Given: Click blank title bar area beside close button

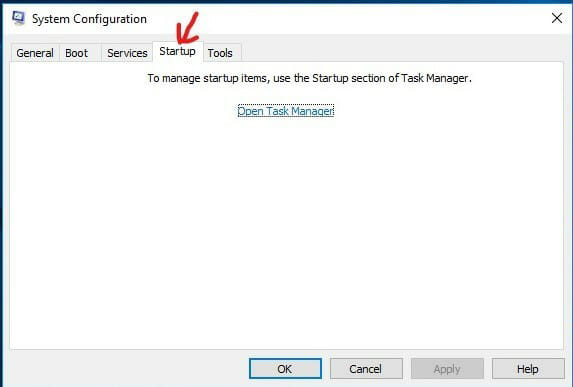Looking at the screenshot, I should point(347,18).
